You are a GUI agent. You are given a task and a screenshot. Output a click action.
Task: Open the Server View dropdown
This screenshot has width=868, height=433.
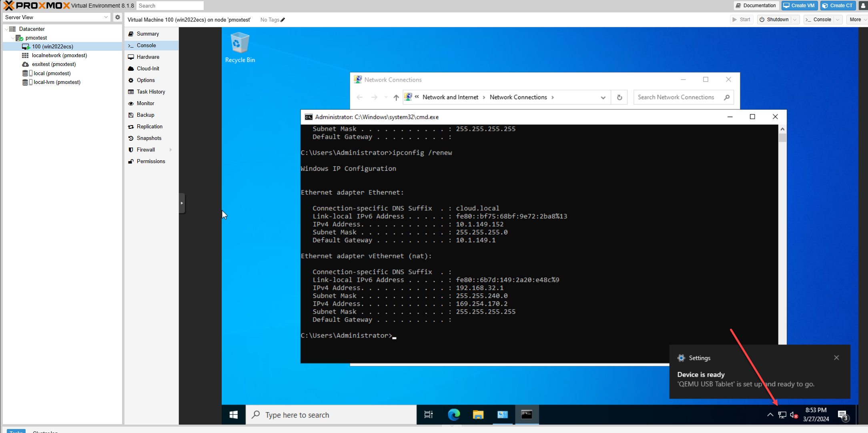point(56,17)
